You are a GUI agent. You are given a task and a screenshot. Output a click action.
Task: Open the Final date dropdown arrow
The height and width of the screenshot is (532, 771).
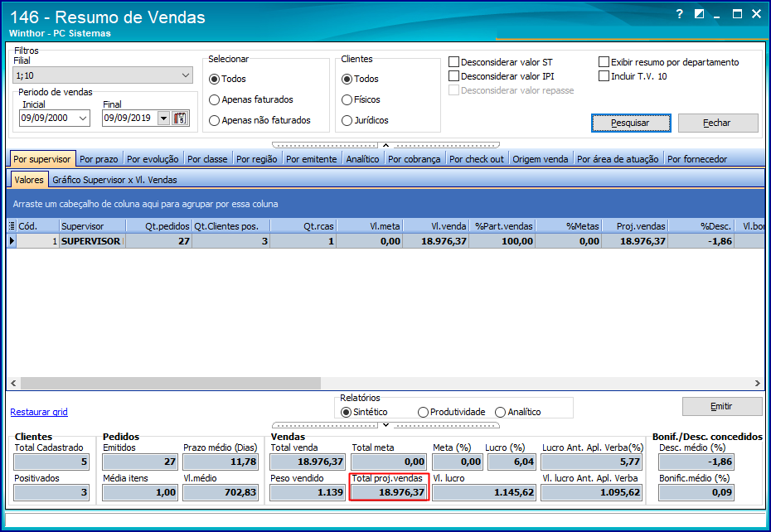164,118
